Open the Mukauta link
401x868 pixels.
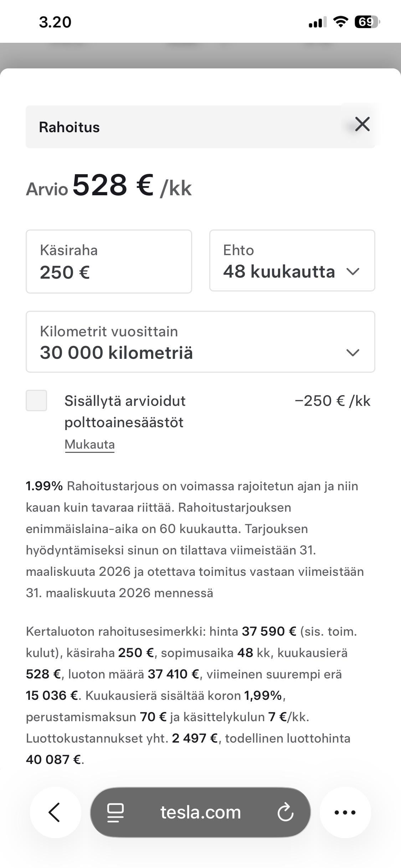(89, 445)
